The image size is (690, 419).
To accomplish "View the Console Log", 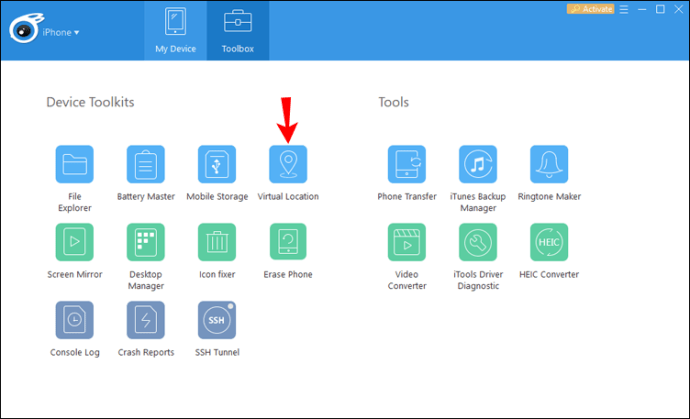I will (74, 320).
